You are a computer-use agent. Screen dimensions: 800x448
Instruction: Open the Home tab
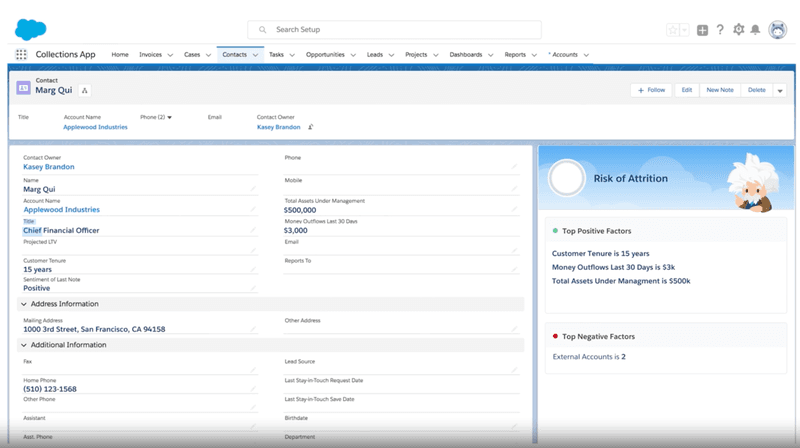point(120,55)
